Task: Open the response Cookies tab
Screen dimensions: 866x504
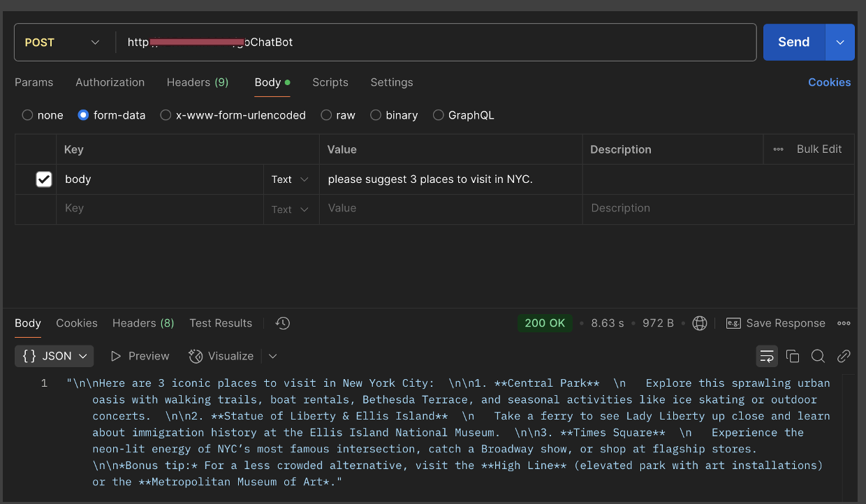Action: pyautogui.click(x=77, y=323)
